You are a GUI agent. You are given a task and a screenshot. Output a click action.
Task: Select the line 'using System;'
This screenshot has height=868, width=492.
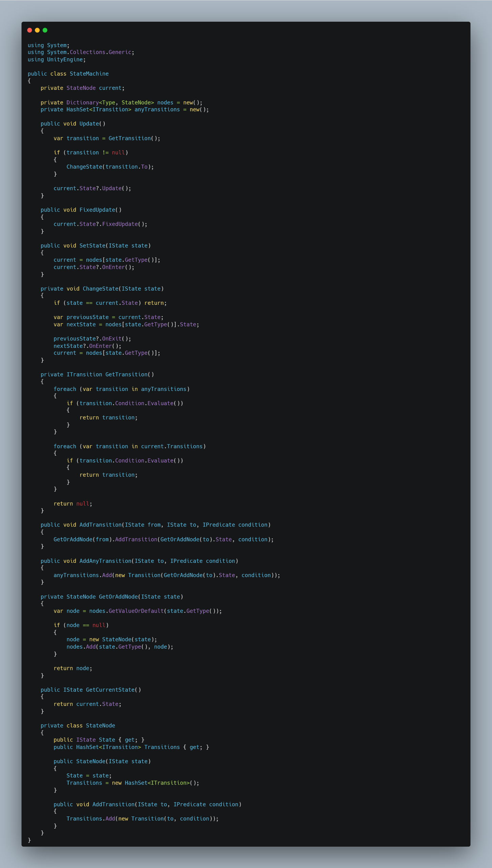(48, 45)
